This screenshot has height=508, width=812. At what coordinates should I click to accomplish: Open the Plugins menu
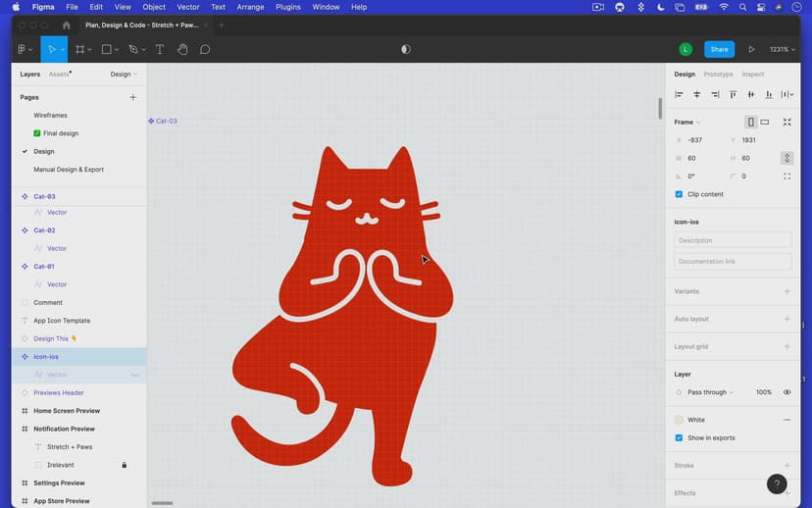(288, 7)
